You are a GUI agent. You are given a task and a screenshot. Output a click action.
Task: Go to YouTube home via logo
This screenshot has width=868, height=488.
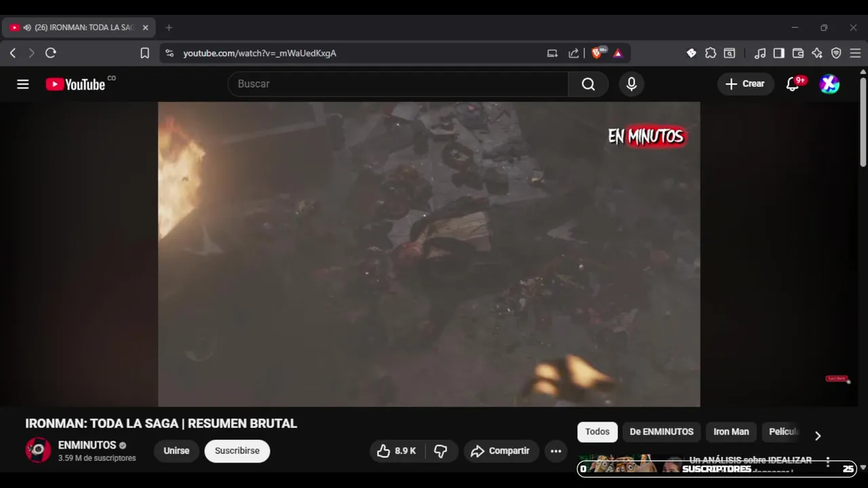click(76, 84)
